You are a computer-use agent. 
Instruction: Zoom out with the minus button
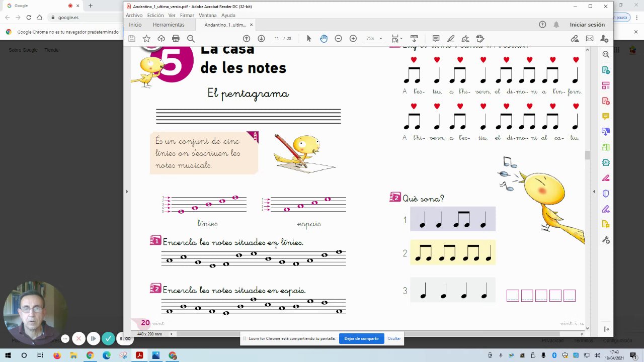tap(339, 39)
